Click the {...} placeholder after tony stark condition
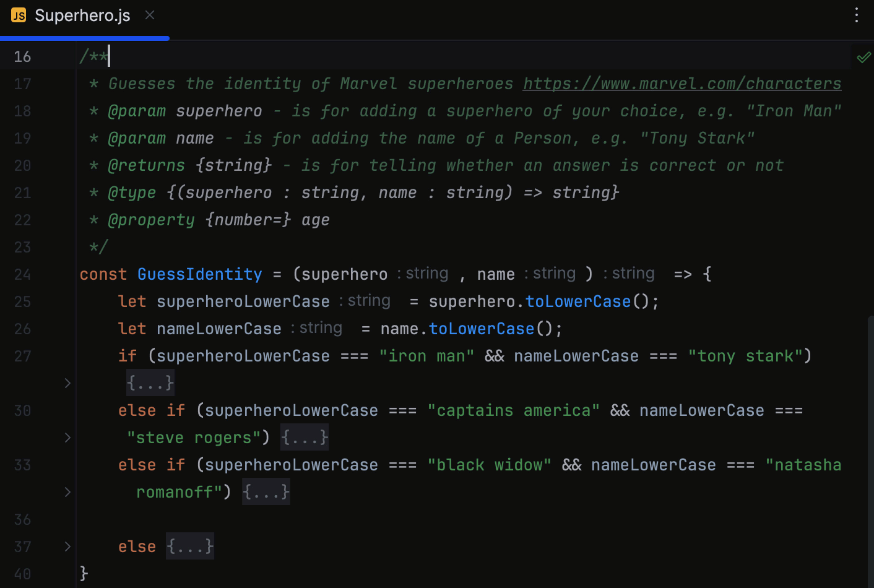 [x=150, y=383]
